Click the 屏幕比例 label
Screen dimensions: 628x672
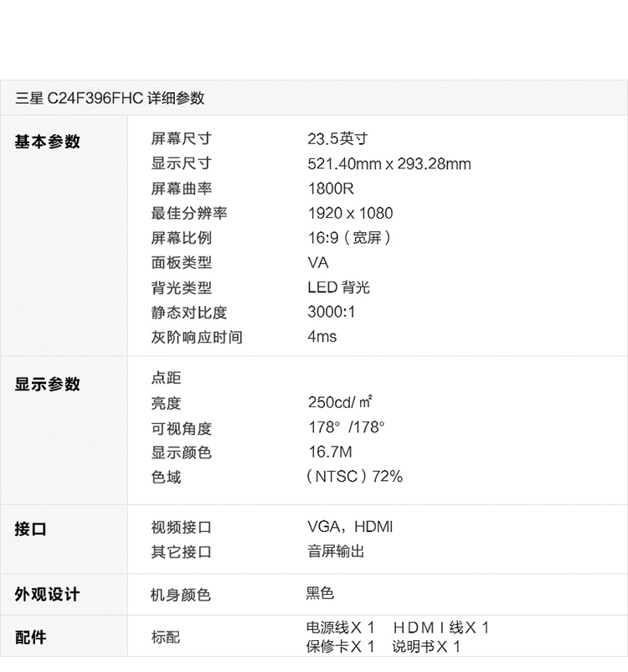182,237
